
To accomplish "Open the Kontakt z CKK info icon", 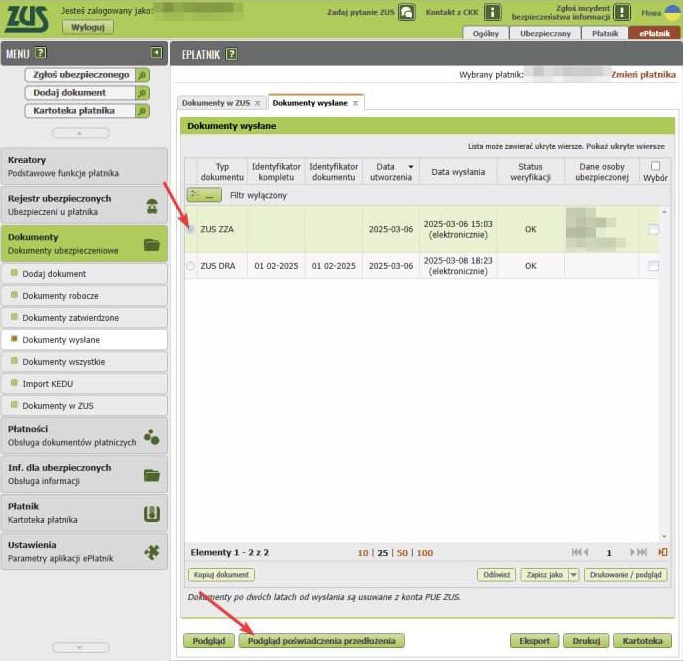I will coord(492,13).
